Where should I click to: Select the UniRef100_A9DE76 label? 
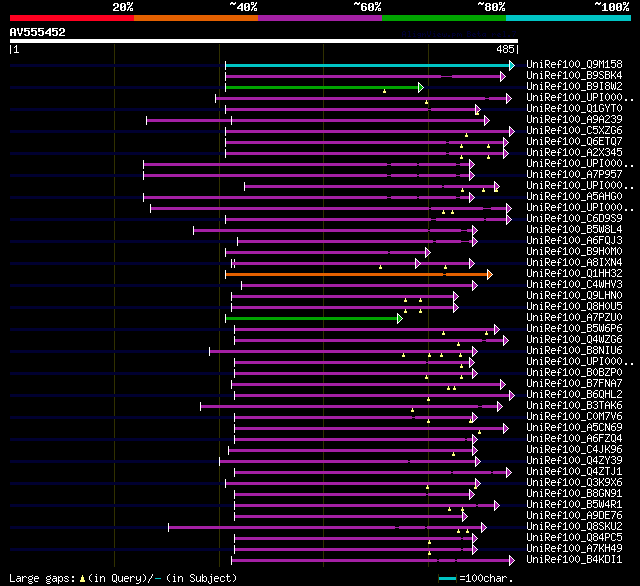point(574,516)
